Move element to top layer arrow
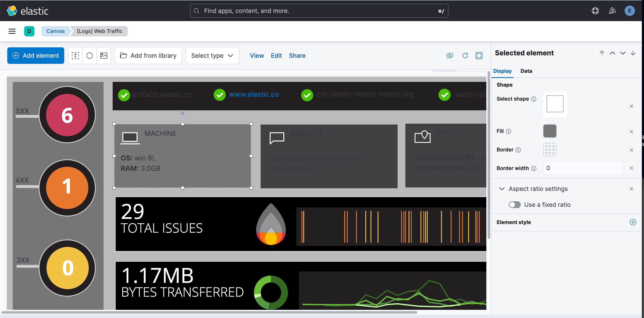644x318 pixels. pos(602,53)
